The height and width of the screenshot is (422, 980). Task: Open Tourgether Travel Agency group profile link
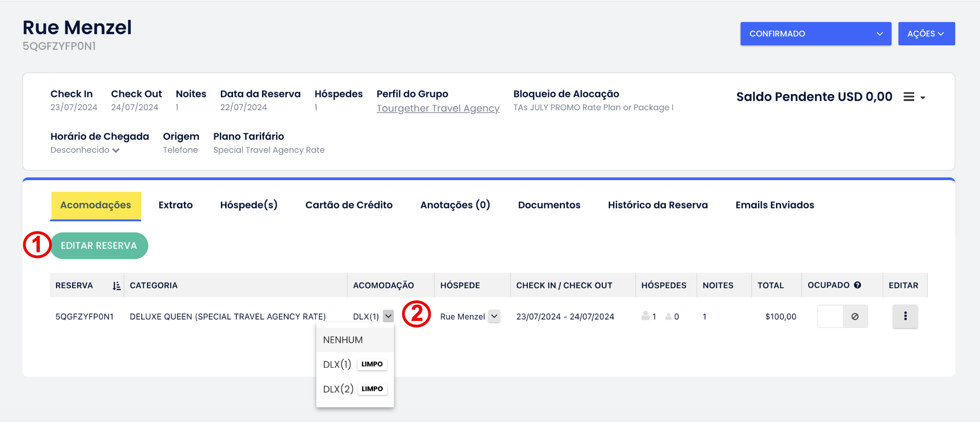(438, 109)
